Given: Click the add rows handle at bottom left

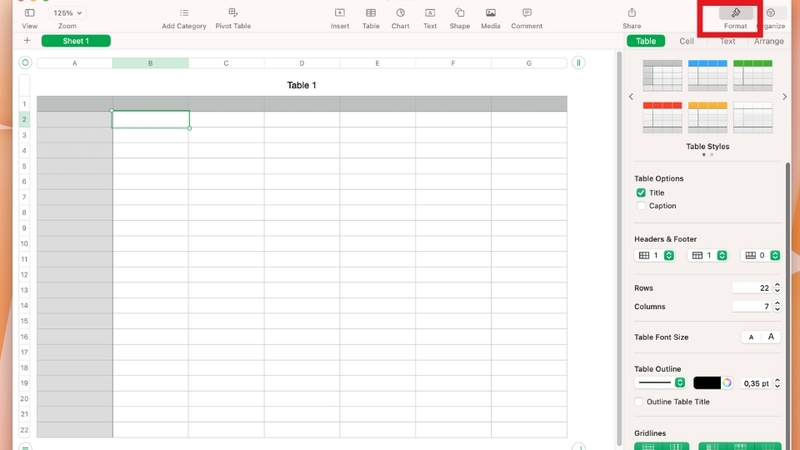Looking at the screenshot, I should coord(25,446).
